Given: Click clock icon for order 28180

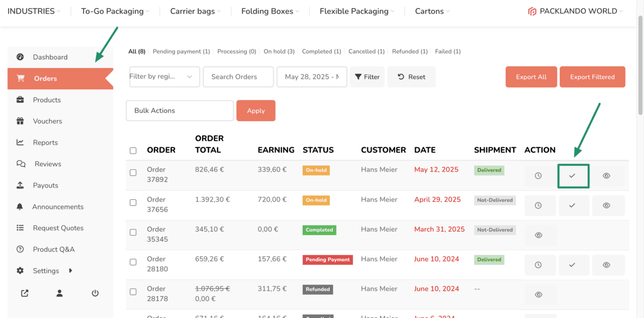Looking at the screenshot, I should coord(538,265).
